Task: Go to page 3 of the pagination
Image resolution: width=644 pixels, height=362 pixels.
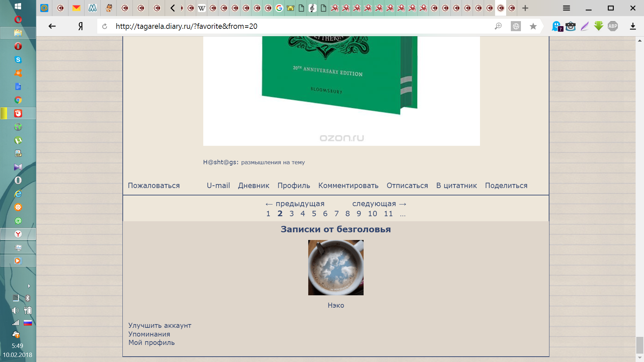Action: coord(291,214)
